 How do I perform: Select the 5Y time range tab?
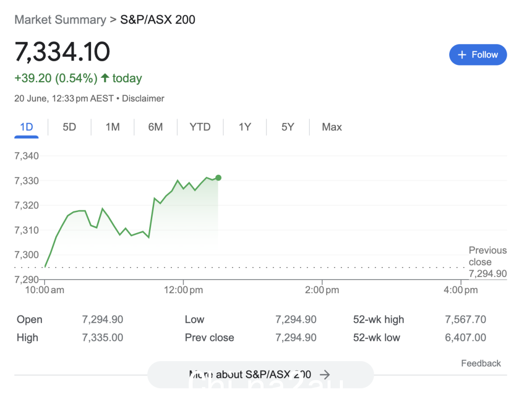[x=288, y=127]
